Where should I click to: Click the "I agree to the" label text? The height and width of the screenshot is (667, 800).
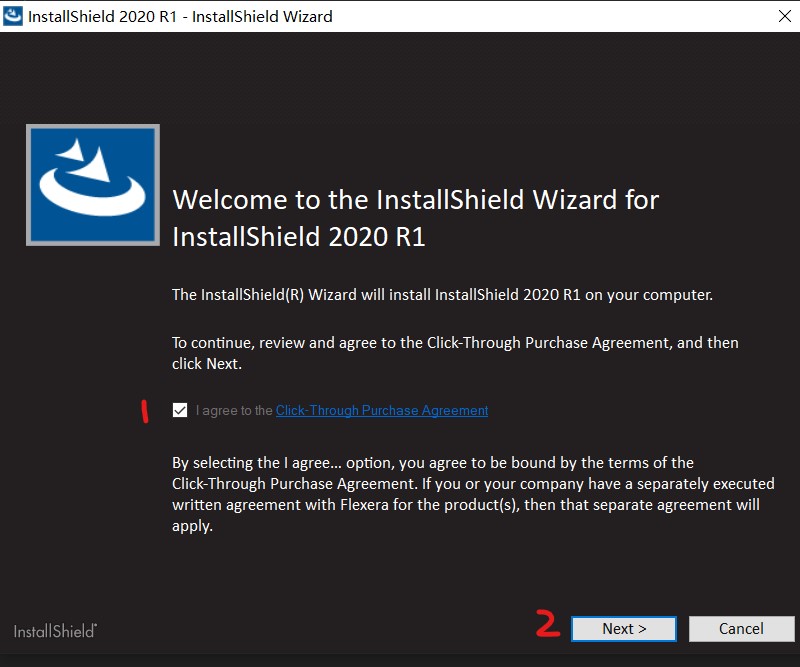[234, 410]
